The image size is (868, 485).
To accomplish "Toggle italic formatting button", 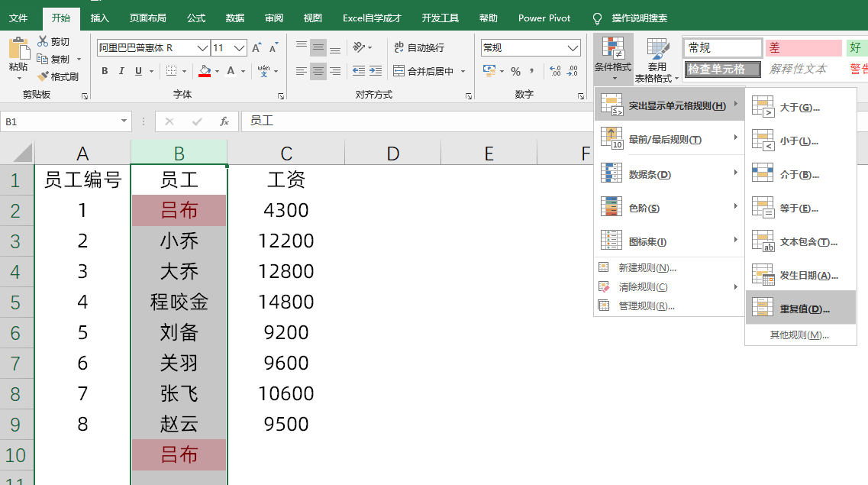I will click(121, 71).
